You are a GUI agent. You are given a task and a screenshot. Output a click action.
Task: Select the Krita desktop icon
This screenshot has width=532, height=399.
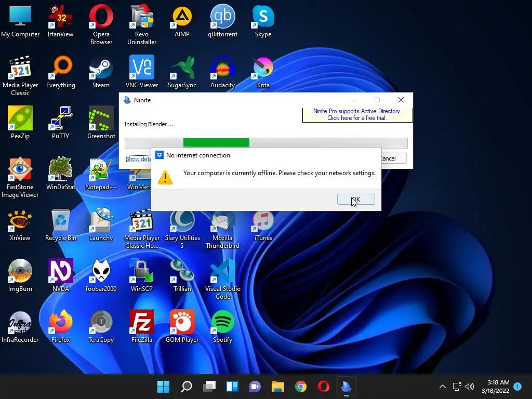pyautogui.click(x=263, y=72)
